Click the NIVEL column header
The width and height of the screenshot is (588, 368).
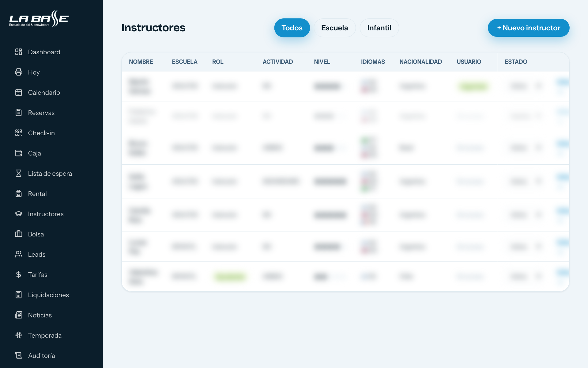click(322, 62)
